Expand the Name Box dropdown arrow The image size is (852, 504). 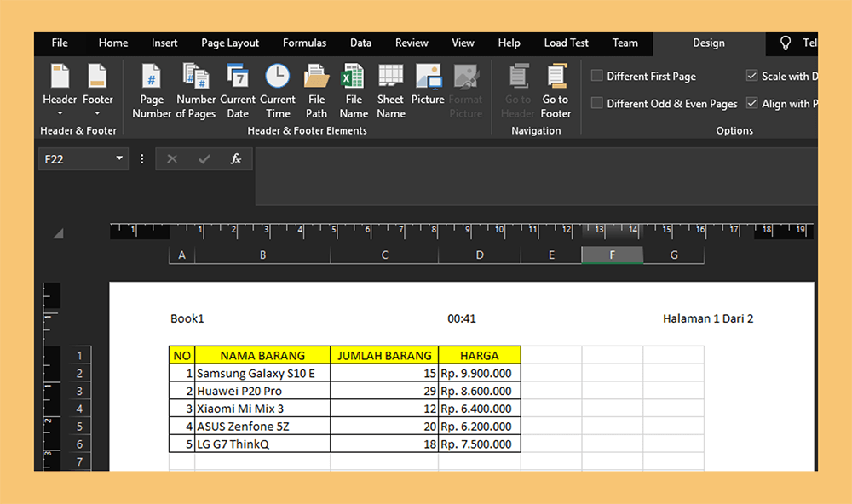click(x=119, y=158)
